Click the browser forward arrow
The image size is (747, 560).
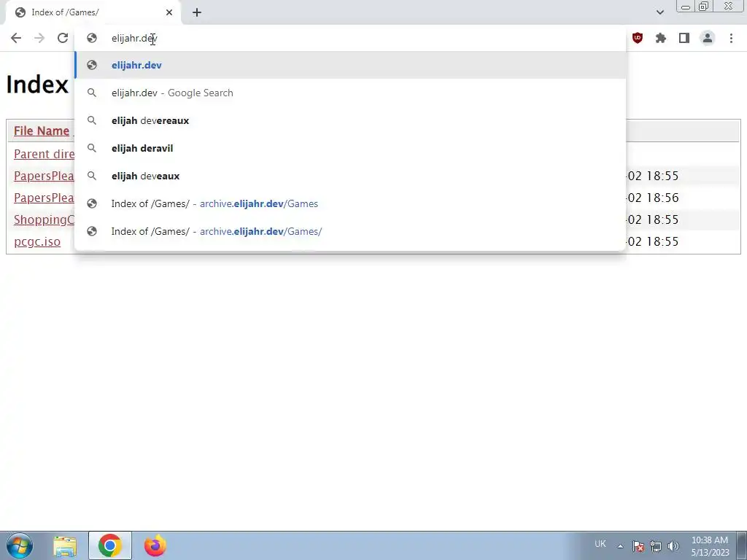[x=39, y=38]
